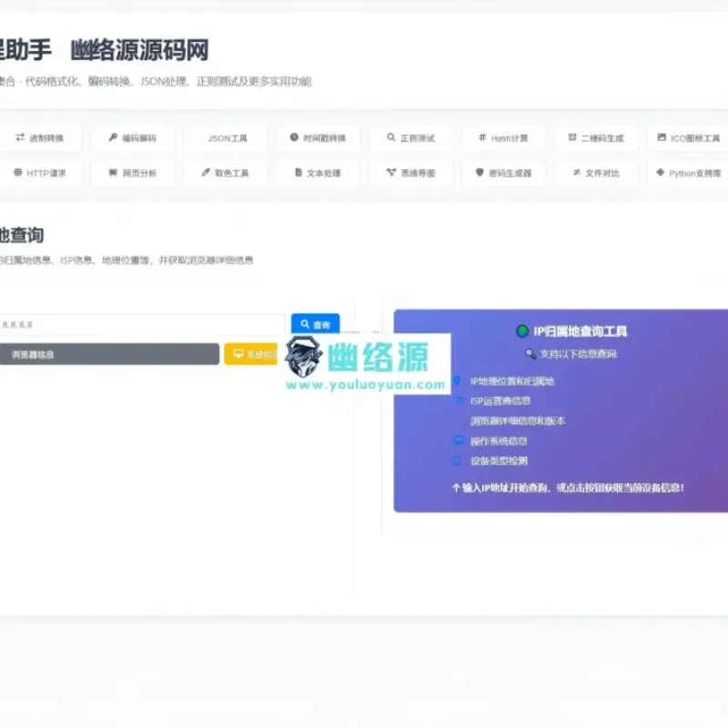The width and height of the screenshot is (728, 728).
Task: Click the IP address input field
Action: pos(142,325)
